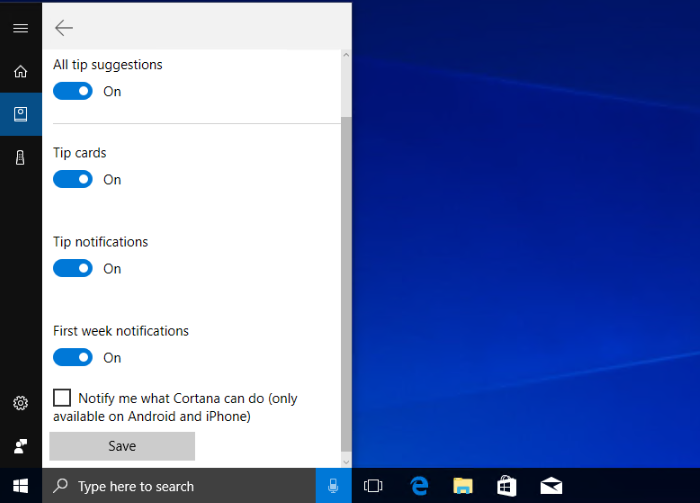Click the search magnifier icon
This screenshot has width=700, height=503.
tap(60, 486)
